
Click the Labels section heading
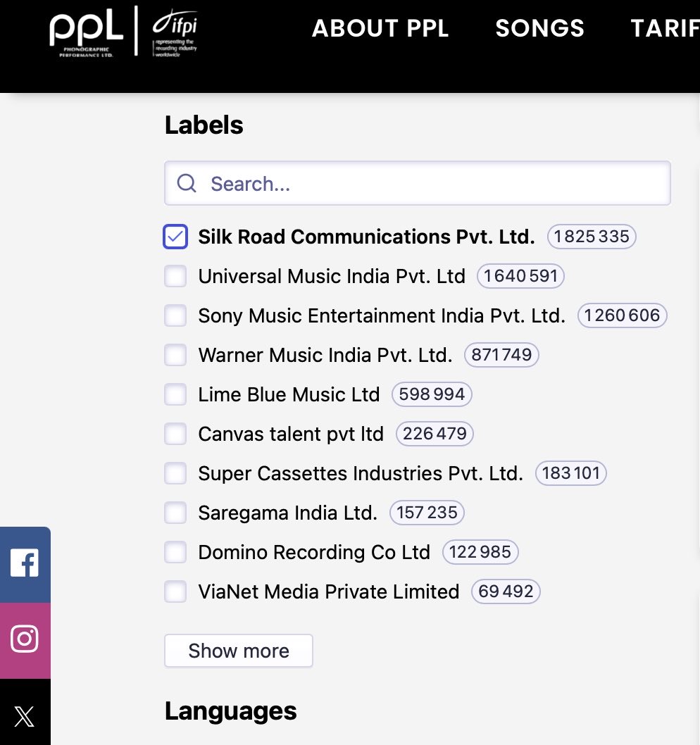(204, 125)
